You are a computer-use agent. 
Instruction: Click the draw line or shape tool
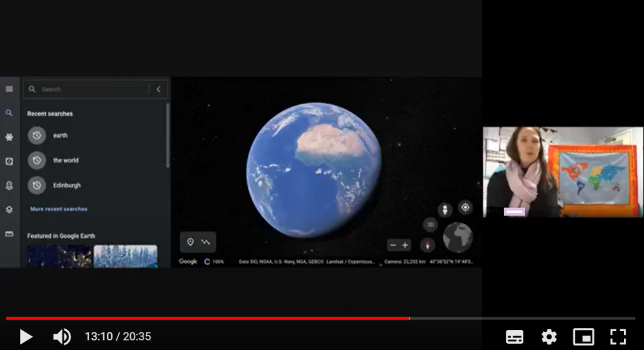pos(206,242)
